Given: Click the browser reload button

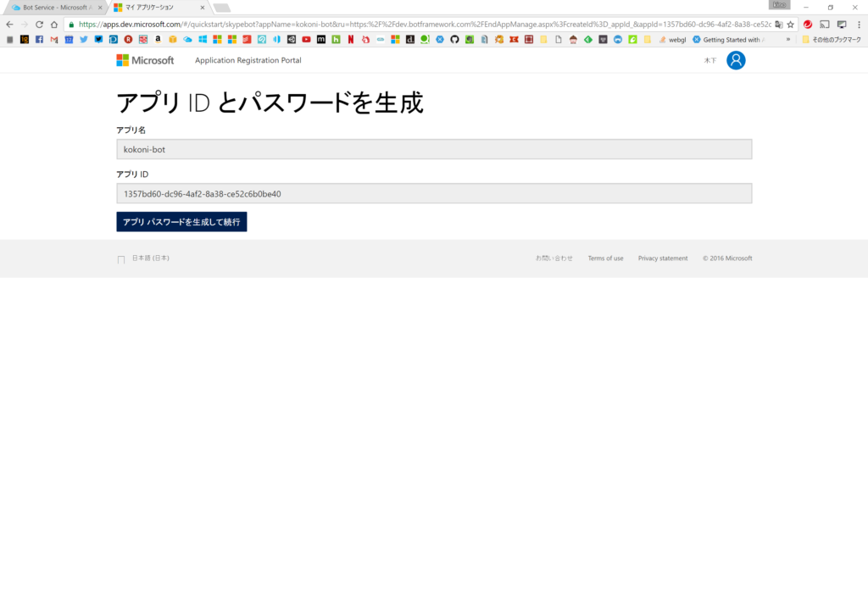Looking at the screenshot, I should [x=39, y=25].
